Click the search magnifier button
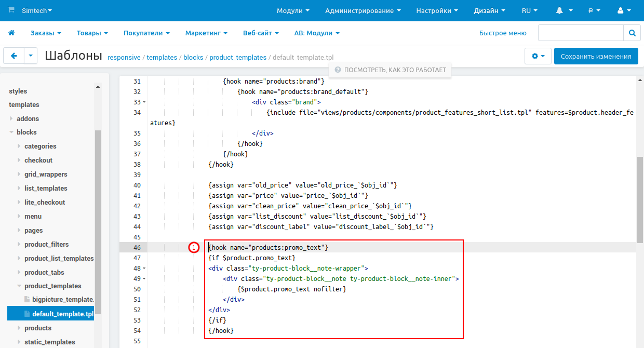Screen dimensions: 644x348 pyautogui.click(x=632, y=33)
